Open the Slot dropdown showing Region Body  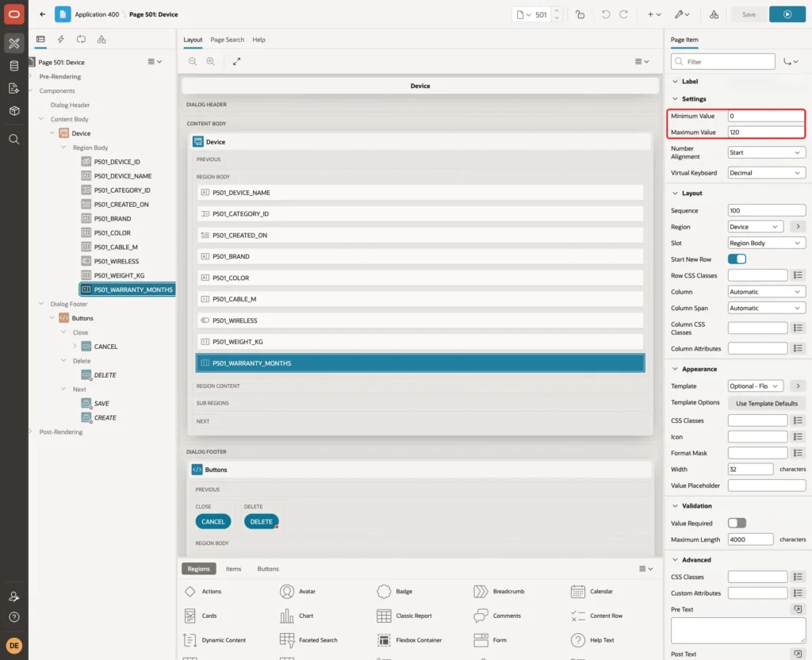(766, 243)
